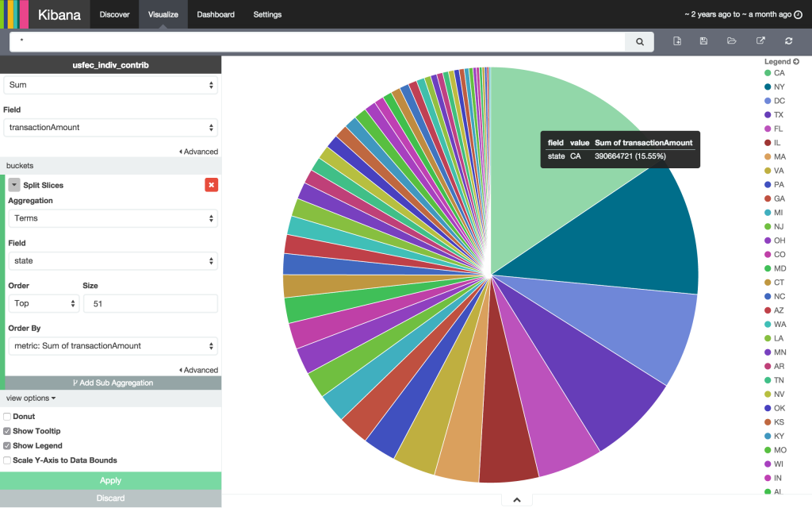Refresh data using the circular arrows icon

[788, 40]
